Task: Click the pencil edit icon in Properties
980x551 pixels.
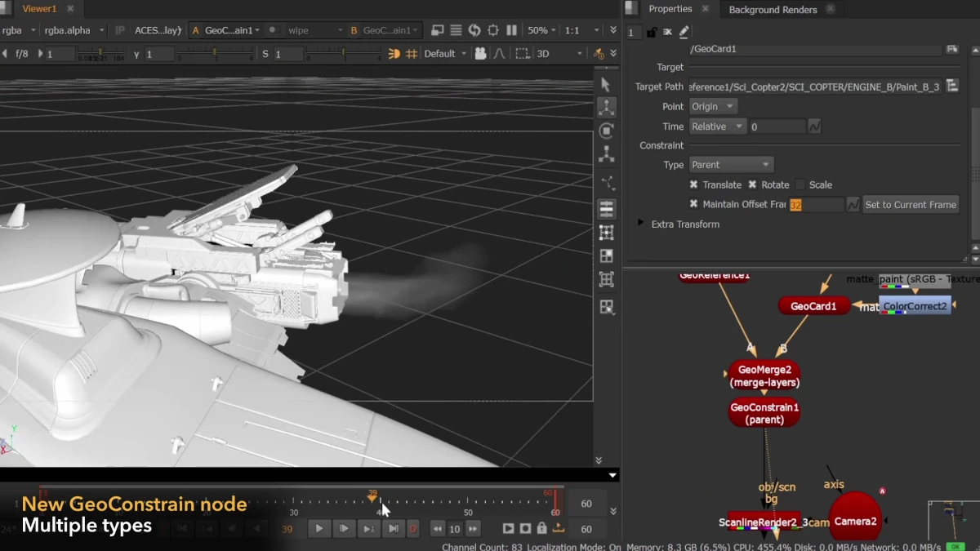Action: coord(684,33)
